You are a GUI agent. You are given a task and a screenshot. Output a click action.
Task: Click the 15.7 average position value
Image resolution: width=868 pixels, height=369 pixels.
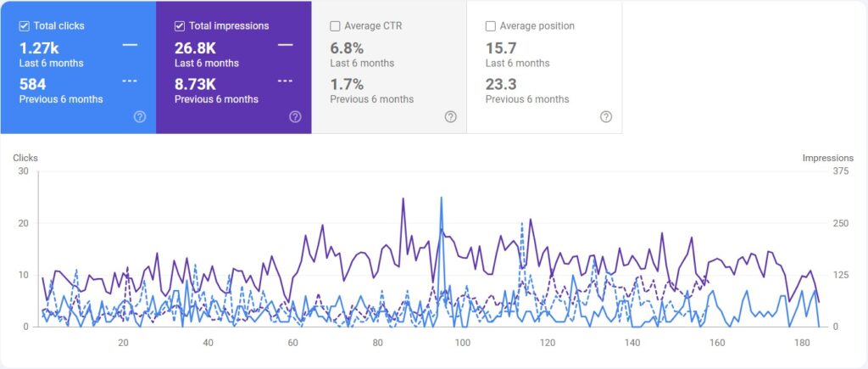pos(500,48)
